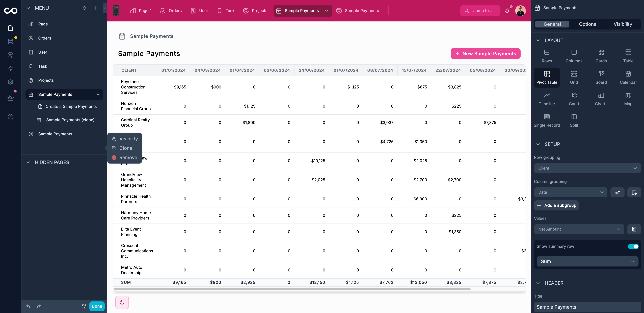The height and width of the screenshot is (313, 644).
Task: Switch to the Visibility tab
Action: point(623,24)
